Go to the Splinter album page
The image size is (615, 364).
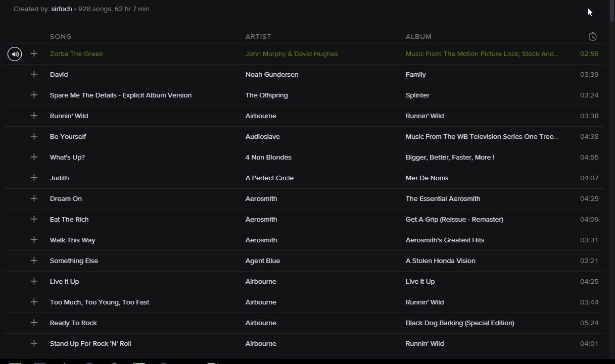coord(417,95)
